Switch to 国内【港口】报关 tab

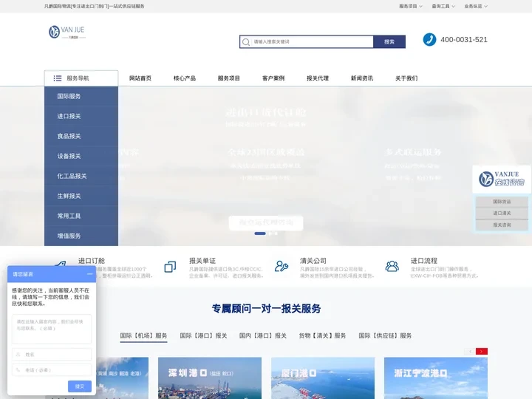point(263,336)
